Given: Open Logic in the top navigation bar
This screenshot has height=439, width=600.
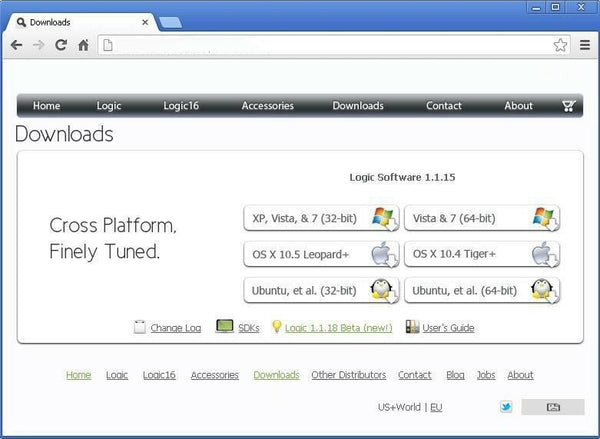Looking at the screenshot, I should click(109, 106).
